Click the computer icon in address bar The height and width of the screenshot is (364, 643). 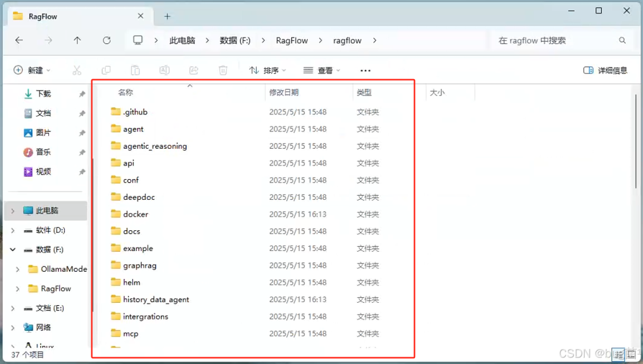click(x=138, y=40)
